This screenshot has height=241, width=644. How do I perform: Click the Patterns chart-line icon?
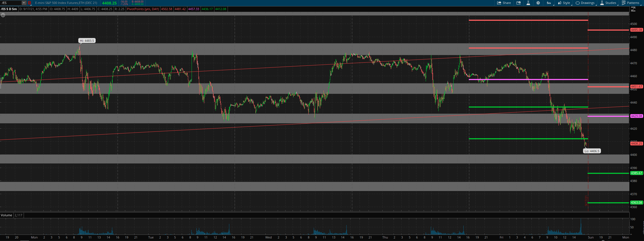pos(624,3)
